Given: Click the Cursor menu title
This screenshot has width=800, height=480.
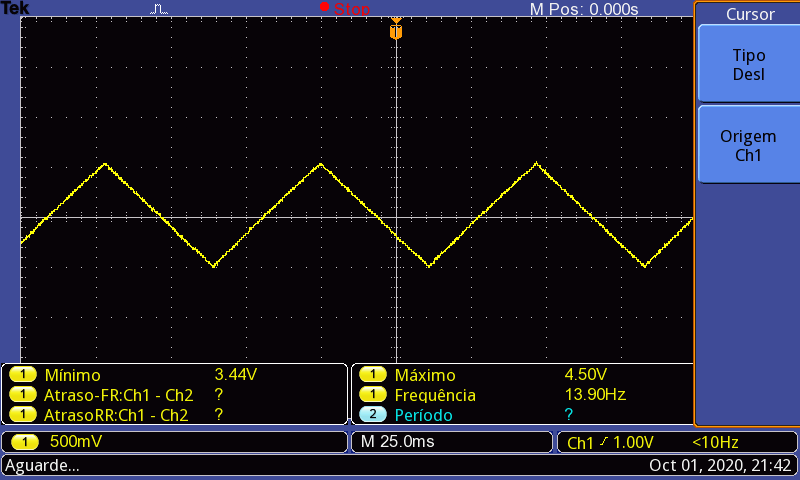Looking at the screenshot, I should [x=750, y=14].
